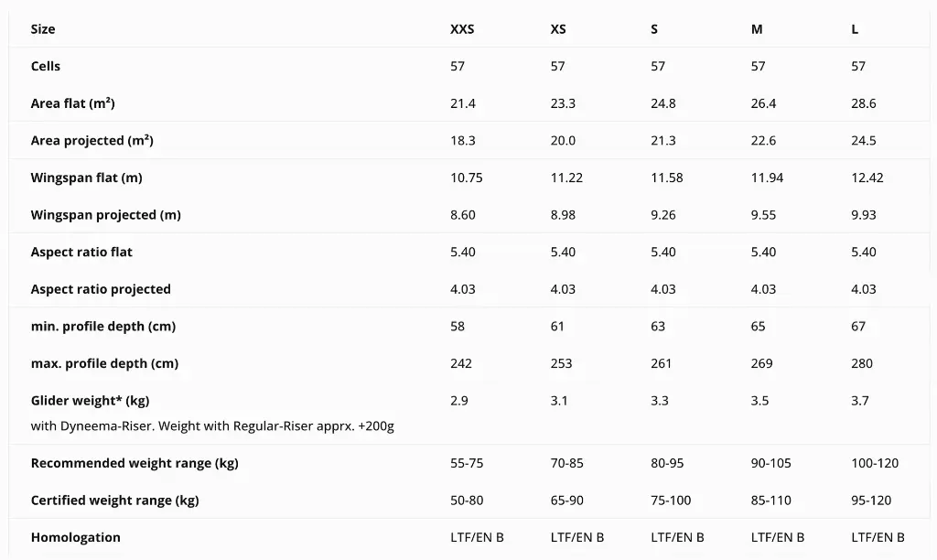Screen dimensions: 937x560
Task: Click the Dyneema-Riser weight footnote text
Action: click(212, 426)
